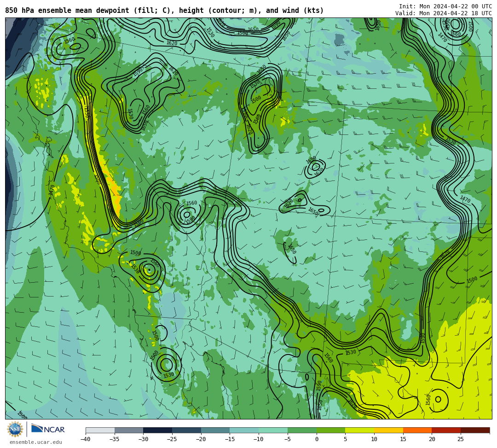Click the colorbar tick label 10
The width and height of the screenshot is (497, 448).
[374, 439]
